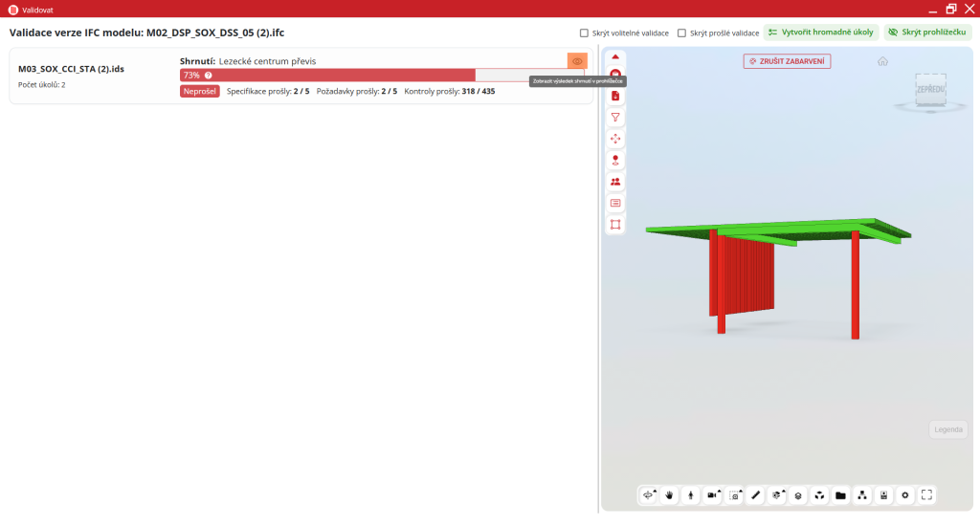
Task: Click the 'ZEPŘEDU' view cube face
Action: [x=929, y=89]
